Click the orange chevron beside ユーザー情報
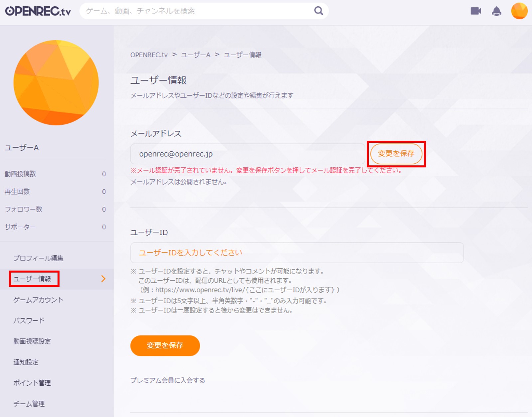This screenshot has width=532, height=417. click(103, 279)
